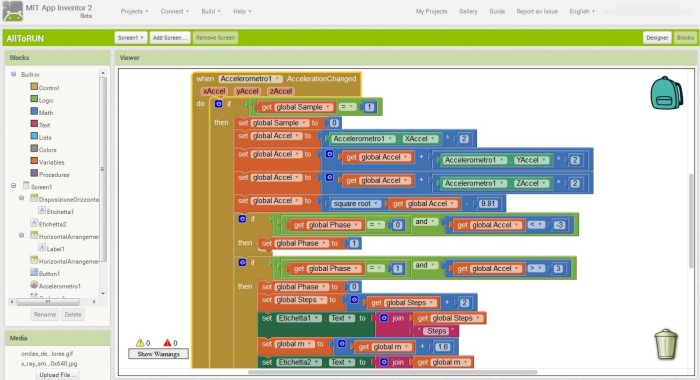Click blocks tree horizontal scrollbar

pos(48,302)
